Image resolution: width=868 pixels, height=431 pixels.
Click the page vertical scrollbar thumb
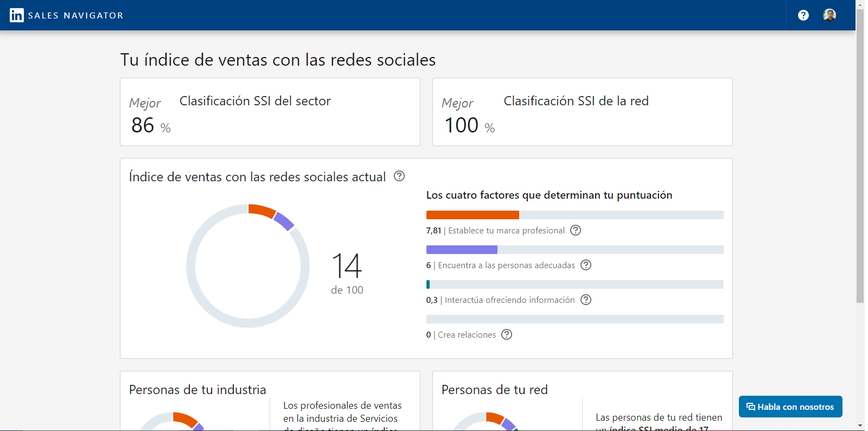tap(860, 155)
